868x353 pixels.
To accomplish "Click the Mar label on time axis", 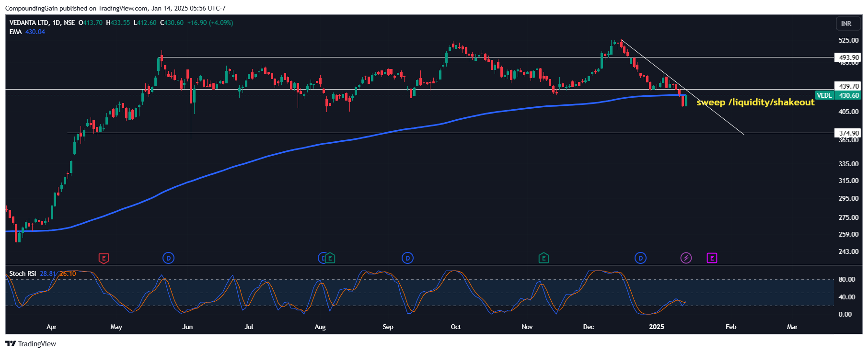I will (792, 327).
